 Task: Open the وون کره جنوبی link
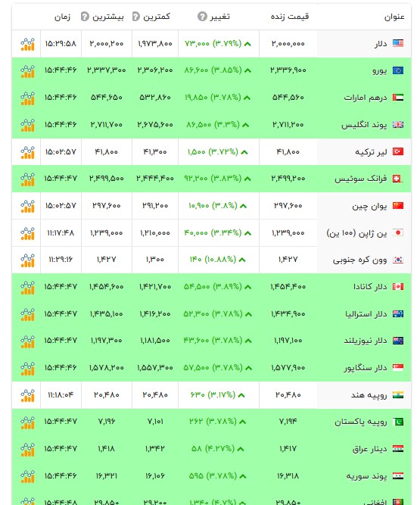[359, 260]
